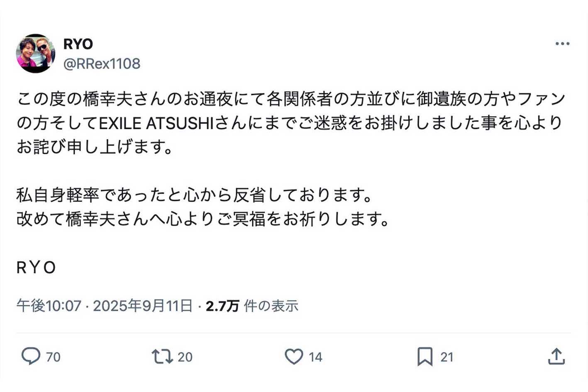Click the @RRex1108 handle
588x392 pixels.
pos(102,63)
